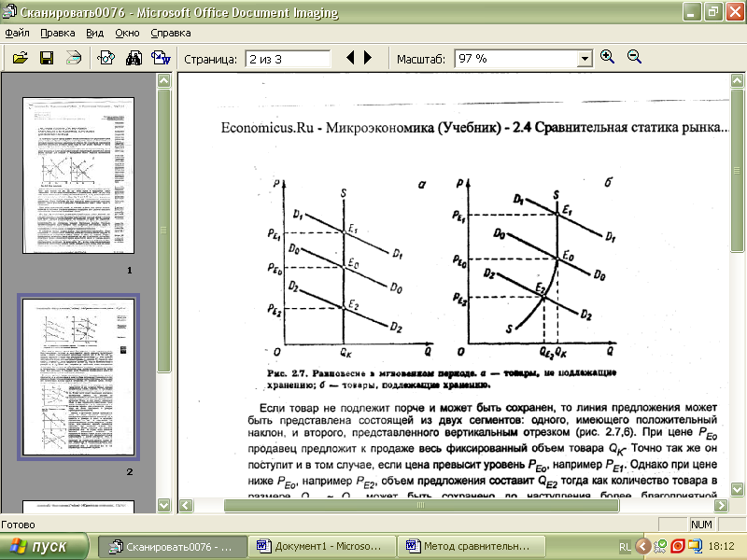Go to previous page arrow
The width and height of the screenshot is (747, 560).
(x=351, y=58)
